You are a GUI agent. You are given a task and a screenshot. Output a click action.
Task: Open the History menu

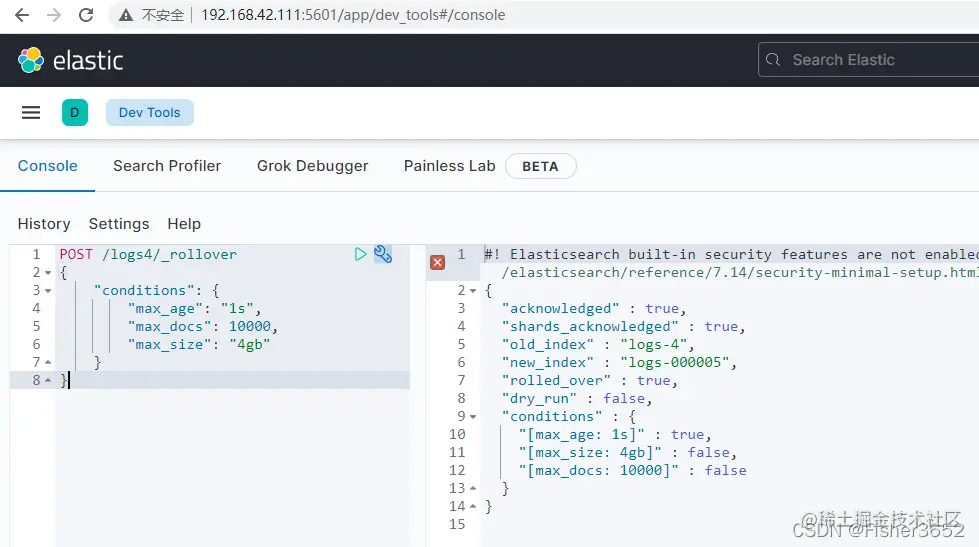[44, 224]
